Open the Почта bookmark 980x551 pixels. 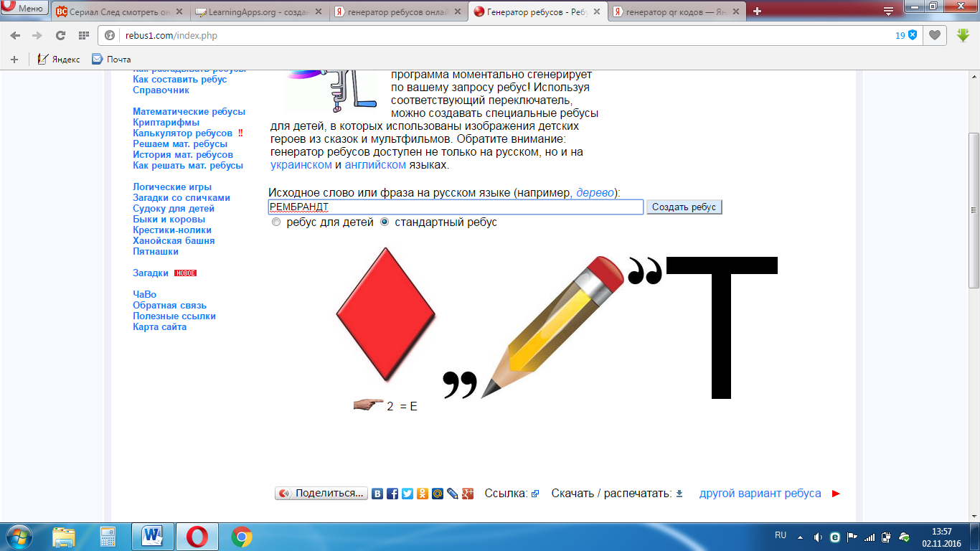point(111,60)
